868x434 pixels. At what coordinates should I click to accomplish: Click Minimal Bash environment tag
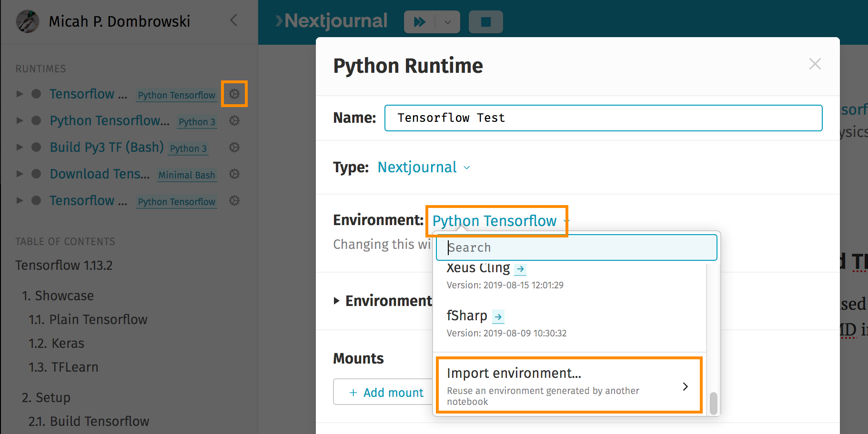click(187, 175)
